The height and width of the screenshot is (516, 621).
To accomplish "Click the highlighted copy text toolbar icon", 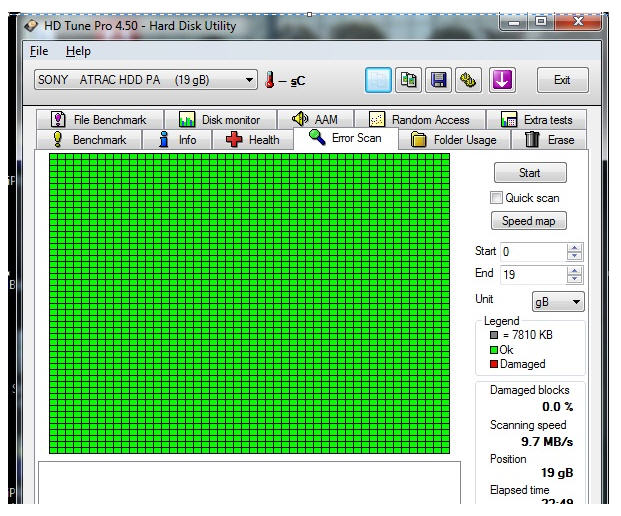I will coord(378,80).
